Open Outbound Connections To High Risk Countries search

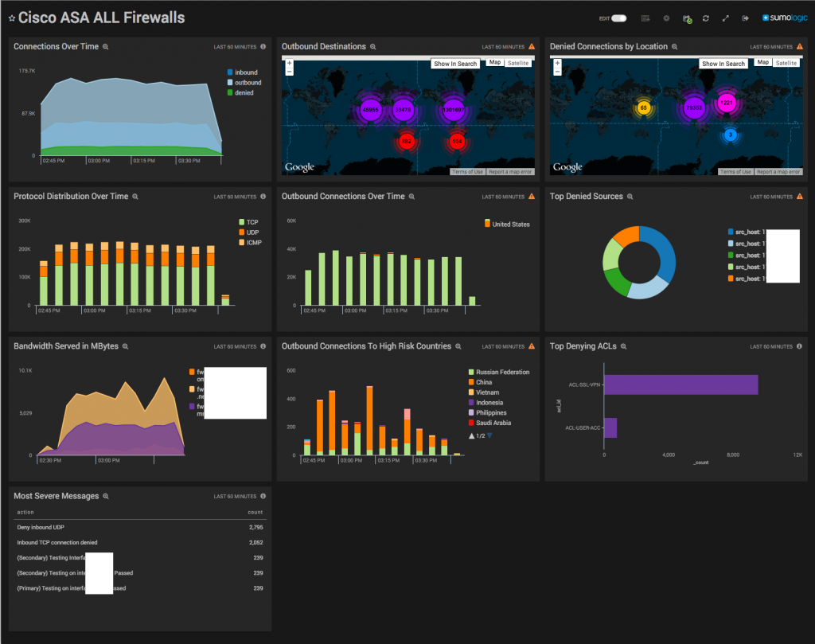tap(458, 347)
